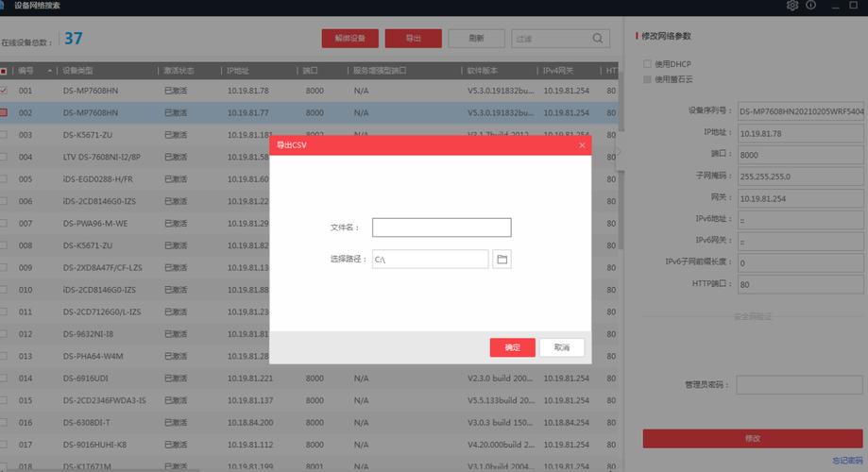Image resolution: width=868 pixels, height=472 pixels.
Task: Click the folder browse icon beside the path field
Action: (502, 259)
